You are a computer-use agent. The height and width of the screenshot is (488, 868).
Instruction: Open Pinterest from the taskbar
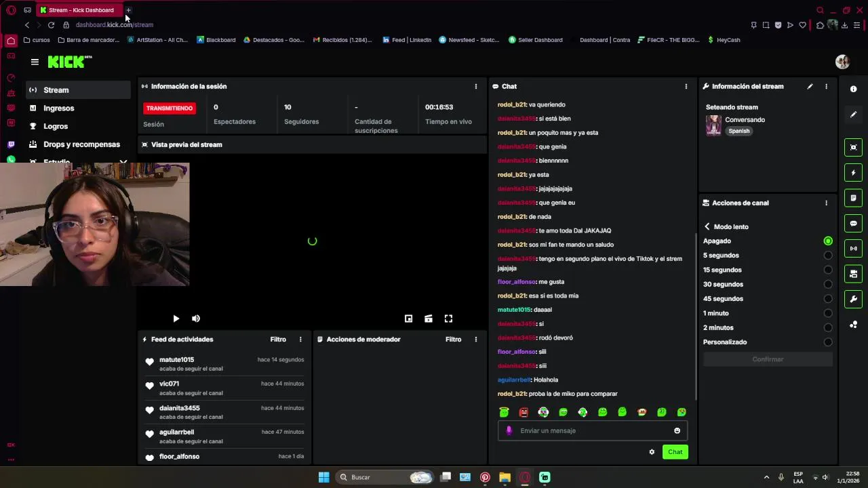[485, 477]
